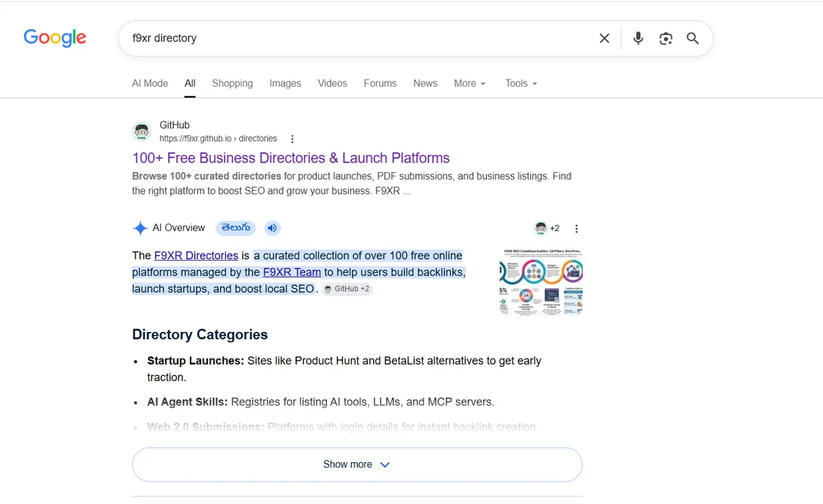
Task: Open AI Overview three-dot options menu
Action: pyautogui.click(x=576, y=228)
